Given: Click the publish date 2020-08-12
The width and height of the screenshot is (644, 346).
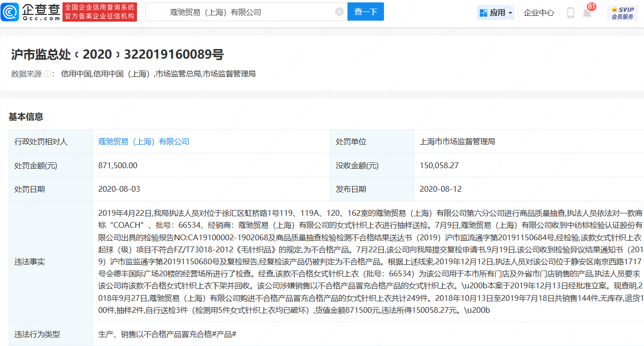Looking at the screenshot, I should [441, 189].
